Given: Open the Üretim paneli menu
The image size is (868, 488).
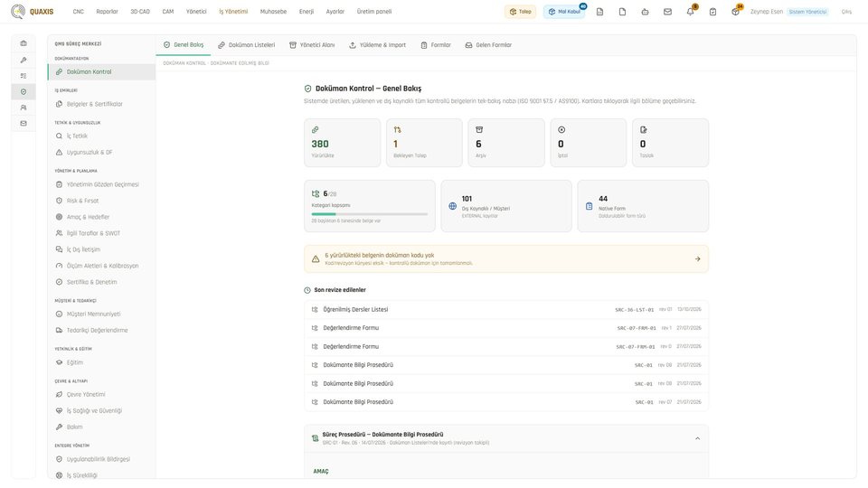Looking at the screenshot, I should (x=374, y=12).
